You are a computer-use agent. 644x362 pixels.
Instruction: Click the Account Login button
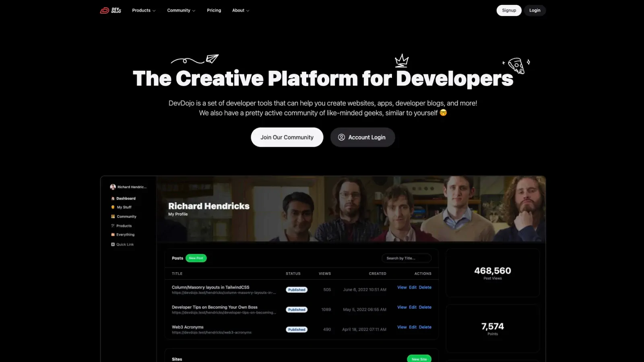click(363, 137)
